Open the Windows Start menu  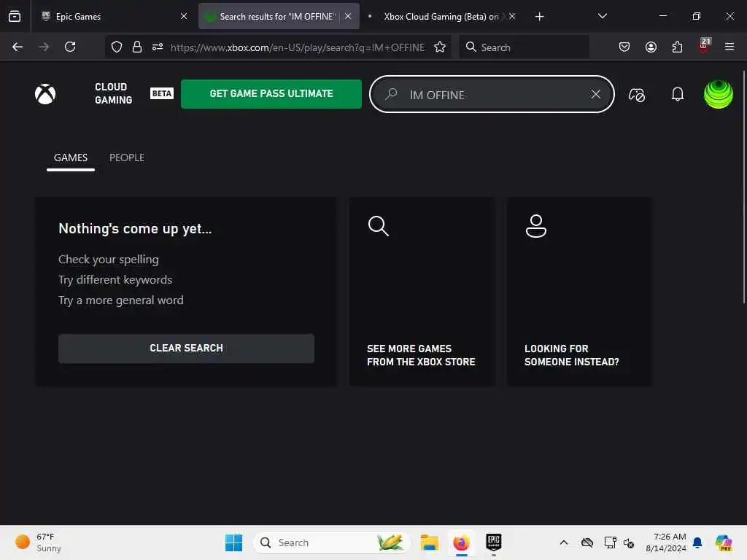[233, 542]
